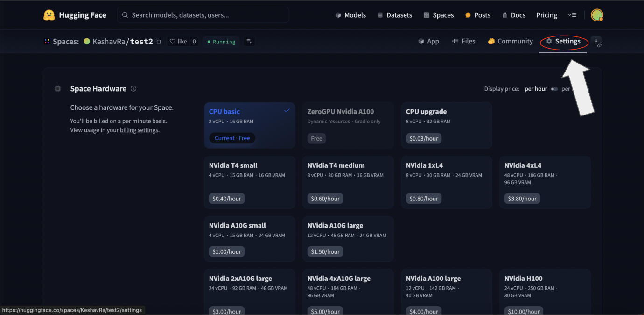This screenshot has width=644, height=315.
Task: Select the CPU basic hardware option
Action: coord(250,125)
